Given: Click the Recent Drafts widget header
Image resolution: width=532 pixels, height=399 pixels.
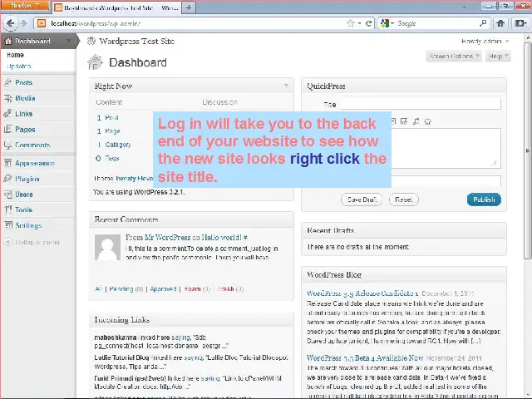Looking at the screenshot, I should [404, 230].
